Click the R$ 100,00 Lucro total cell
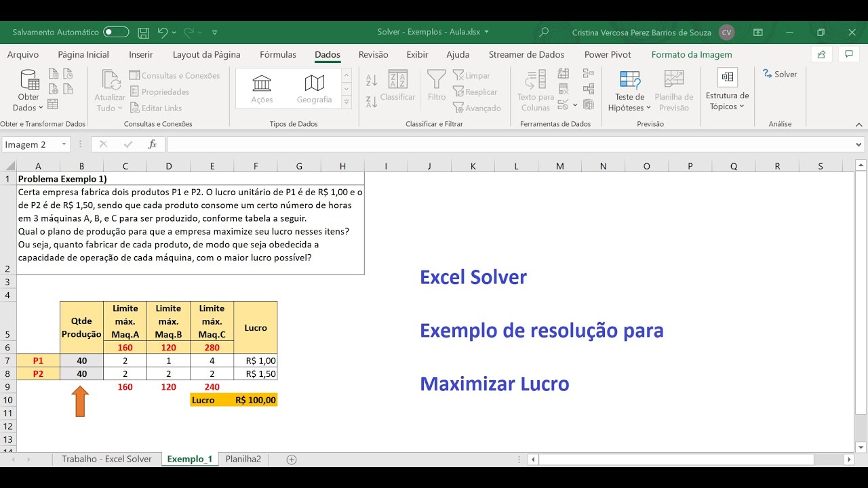The image size is (868, 488). [256, 400]
